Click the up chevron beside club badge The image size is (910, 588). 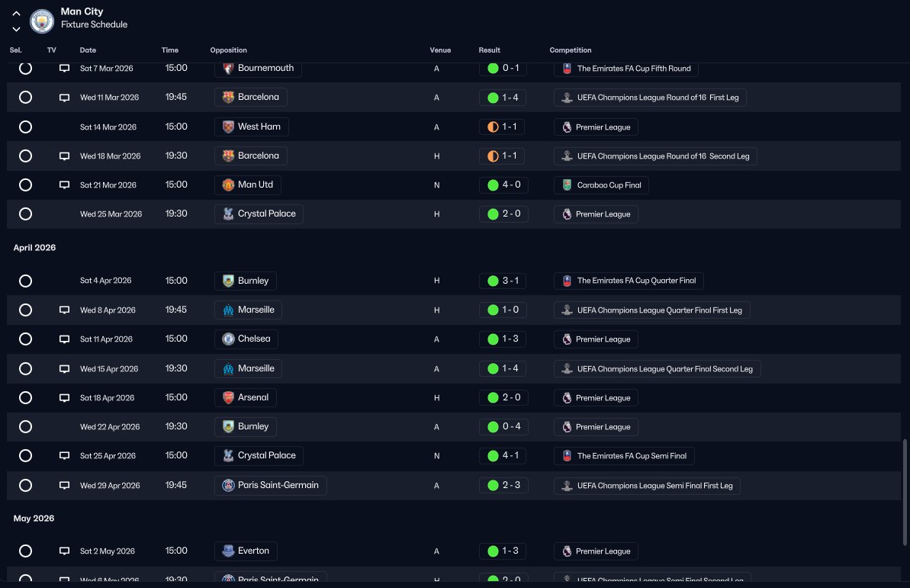click(x=16, y=14)
